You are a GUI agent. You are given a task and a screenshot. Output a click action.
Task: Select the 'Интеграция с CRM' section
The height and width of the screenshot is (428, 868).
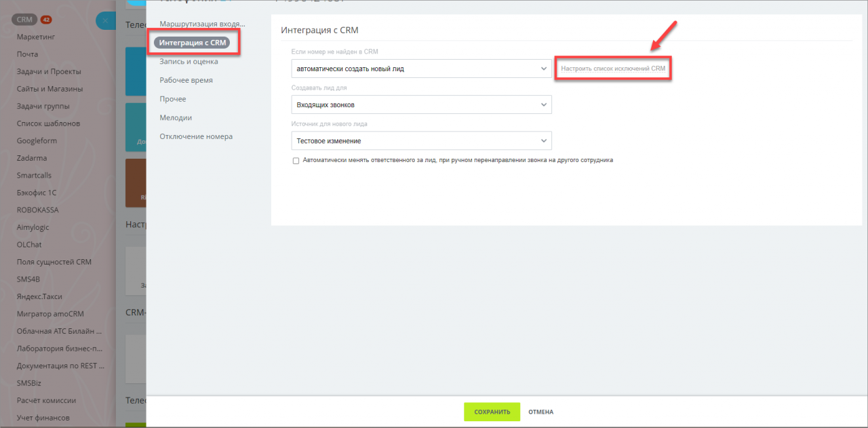click(193, 43)
